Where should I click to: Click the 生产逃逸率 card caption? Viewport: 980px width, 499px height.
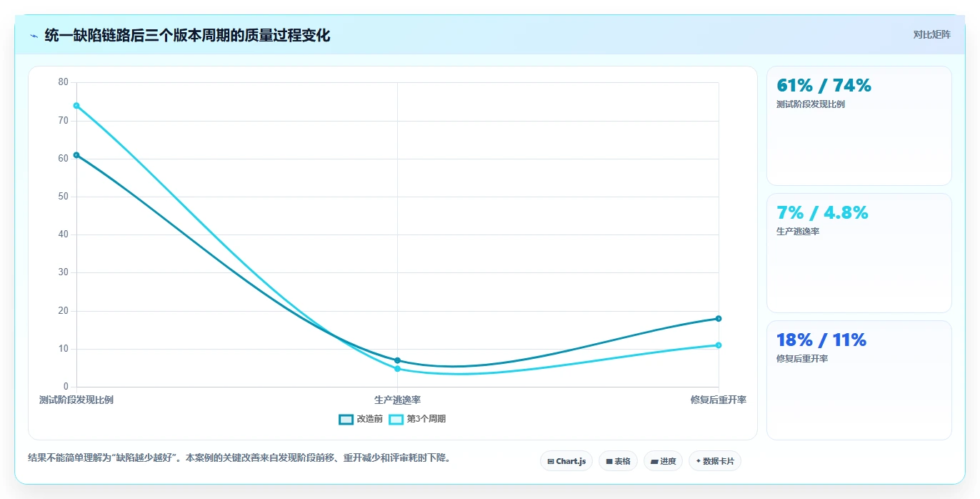tap(798, 232)
